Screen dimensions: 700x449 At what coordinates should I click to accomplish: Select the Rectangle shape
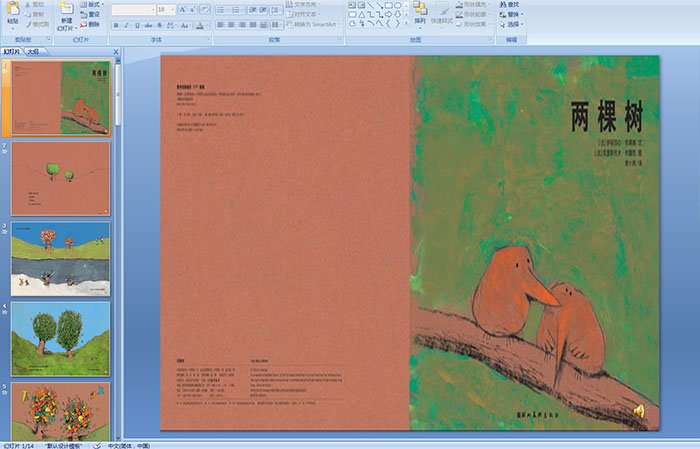pyautogui.click(x=388, y=5)
